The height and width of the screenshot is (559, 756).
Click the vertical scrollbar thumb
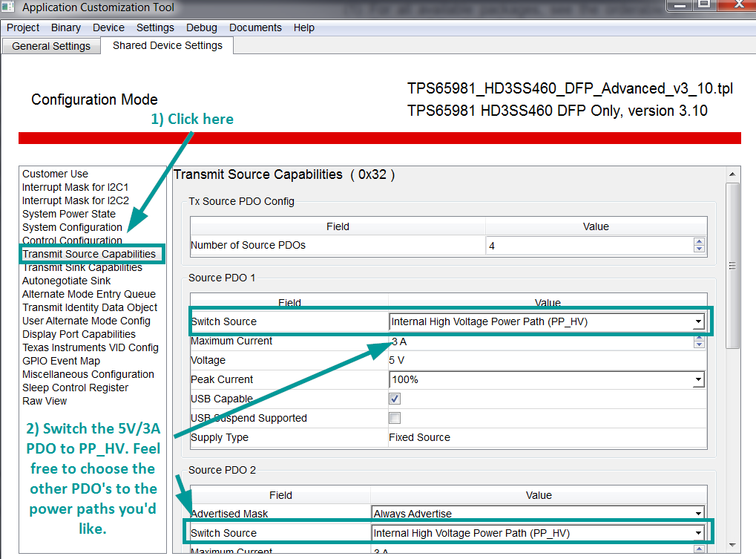732,265
